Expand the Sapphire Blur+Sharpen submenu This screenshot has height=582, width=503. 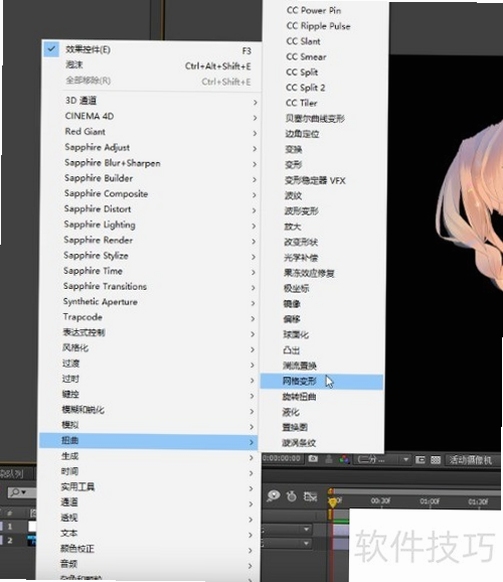161,163
